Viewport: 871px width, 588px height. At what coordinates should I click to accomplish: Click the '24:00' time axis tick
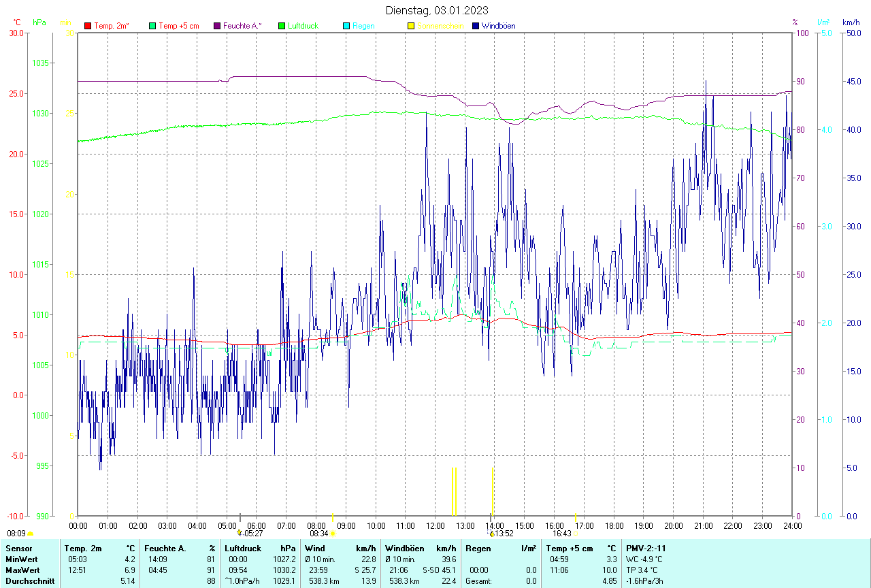pos(792,526)
